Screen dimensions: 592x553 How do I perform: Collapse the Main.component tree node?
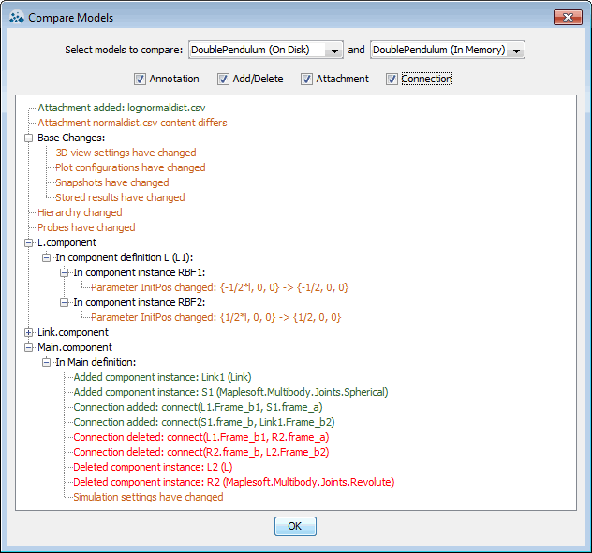[x=28, y=347]
